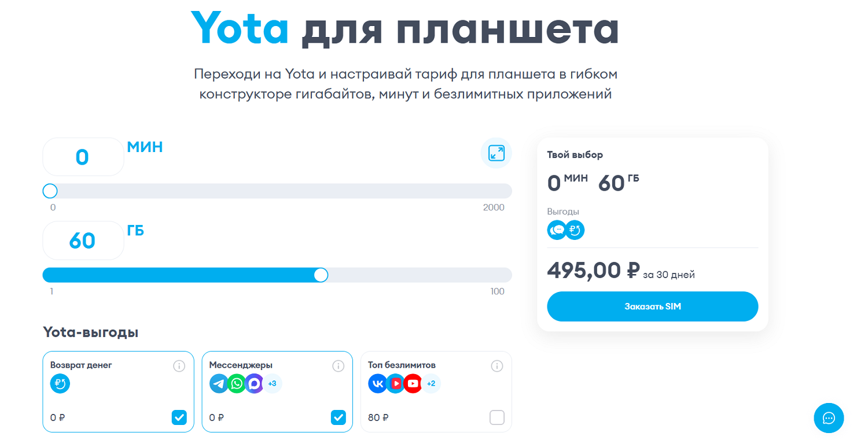This screenshot has height=440, width=868.
Task: Uncheck the Возврат денег benefit
Action: (180, 417)
